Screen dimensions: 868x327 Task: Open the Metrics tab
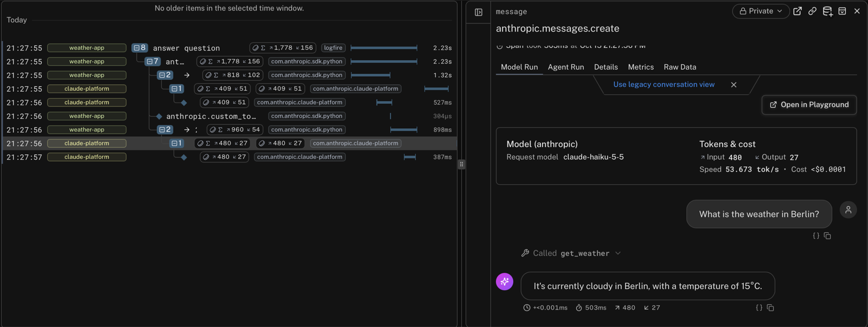click(641, 67)
